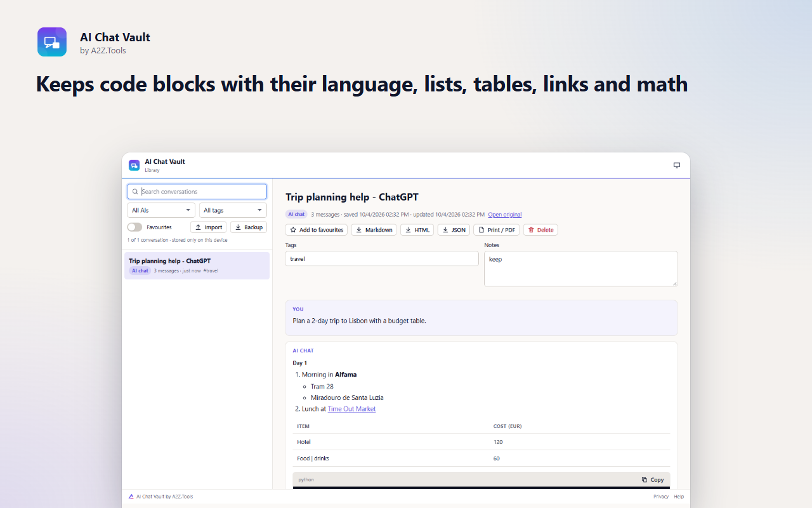Open the All tags dropdown
Image resolution: width=812 pixels, height=508 pixels.
[233, 210]
